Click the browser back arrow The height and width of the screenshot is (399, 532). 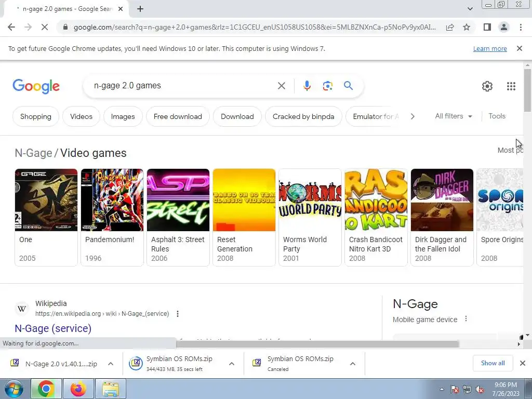(x=11, y=27)
